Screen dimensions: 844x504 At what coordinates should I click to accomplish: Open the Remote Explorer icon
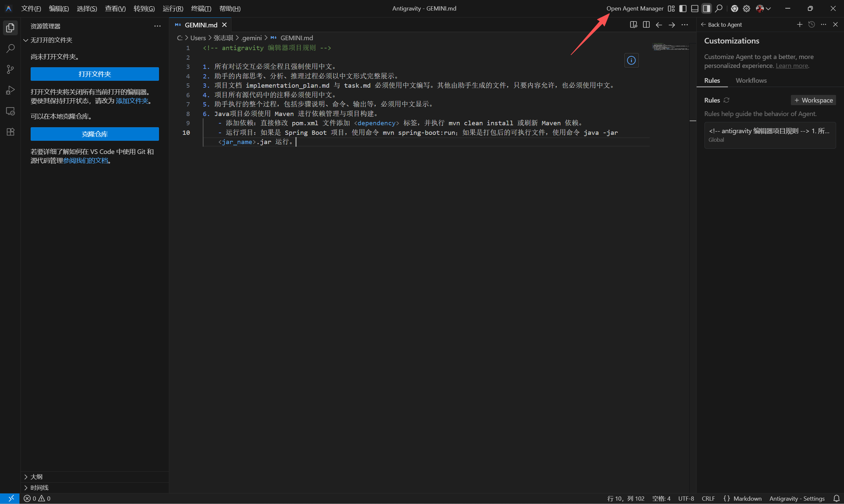coord(10,111)
